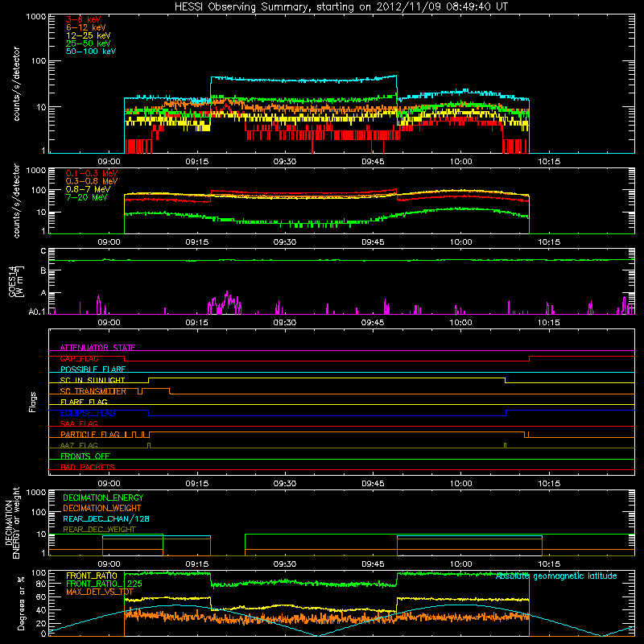Pick the SAA_FLAG label
The width and height of the screenshot is (644, 644).
click(79, 423)
